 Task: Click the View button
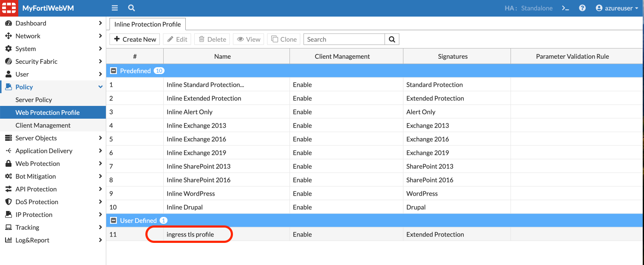[x=249, y=39]
